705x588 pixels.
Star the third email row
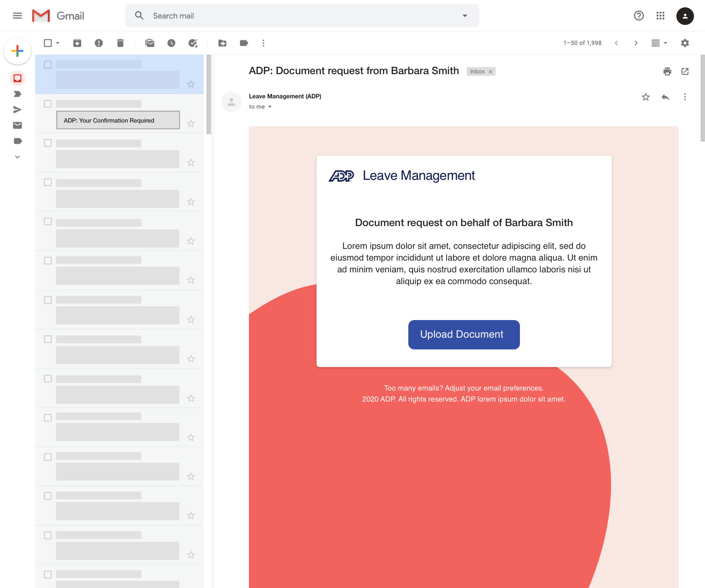point(191,163)
